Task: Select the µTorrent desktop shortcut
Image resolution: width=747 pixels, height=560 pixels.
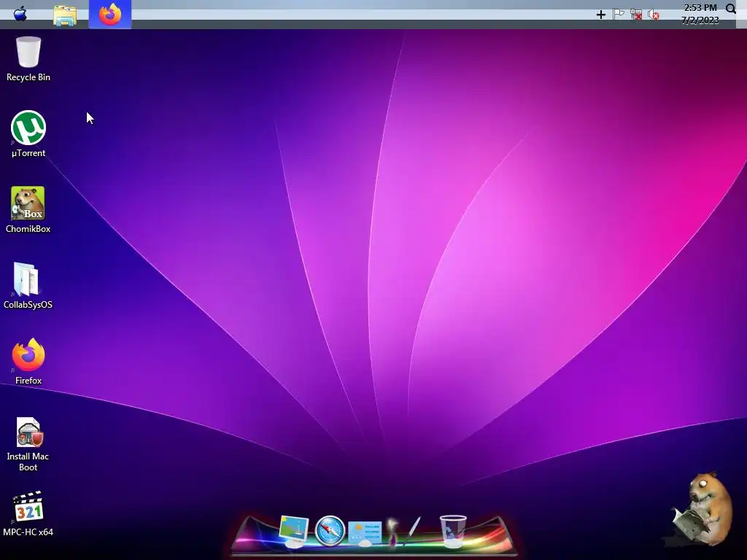Action: click(28, 134)
